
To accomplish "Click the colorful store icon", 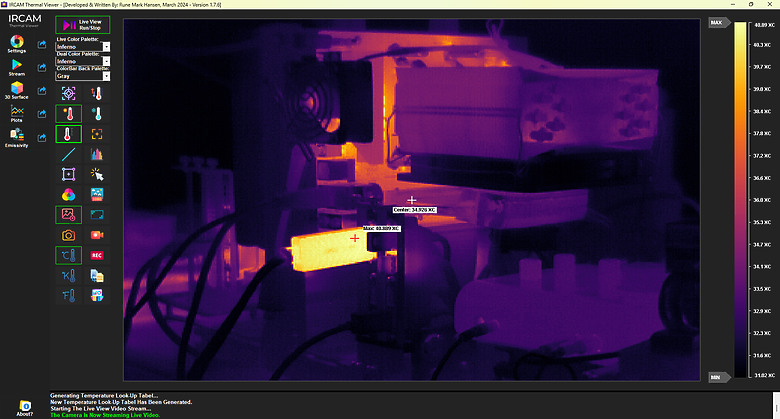I will [x=97, y=296].
